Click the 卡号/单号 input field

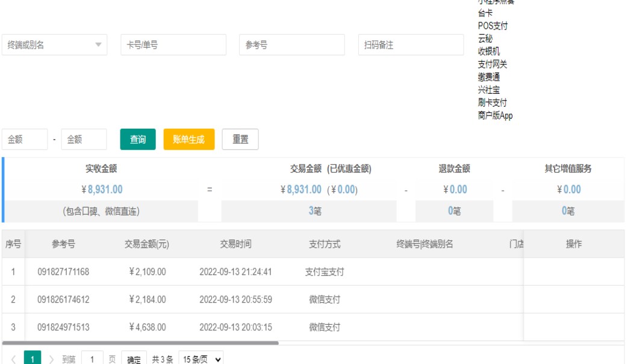tap(173, 45)
